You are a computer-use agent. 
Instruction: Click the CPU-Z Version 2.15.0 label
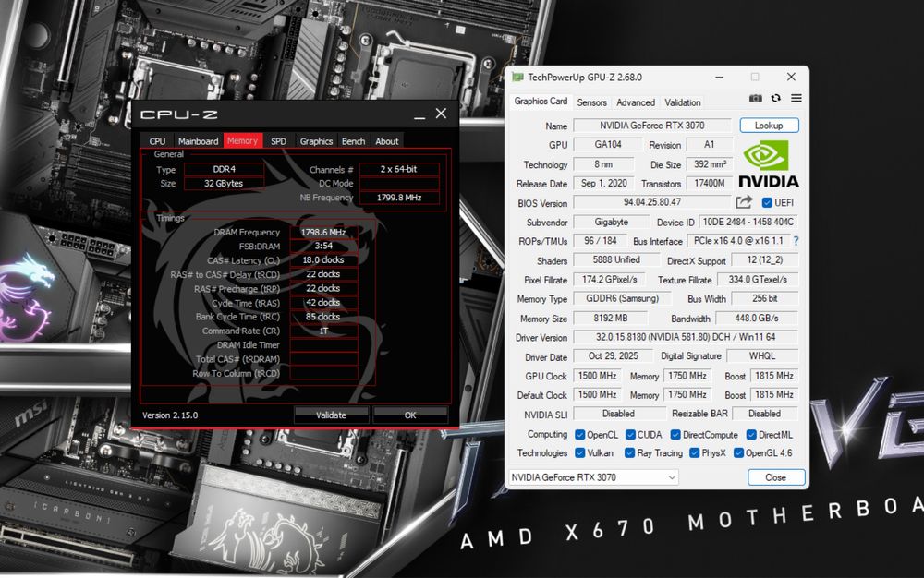click(x=170, y=415)
